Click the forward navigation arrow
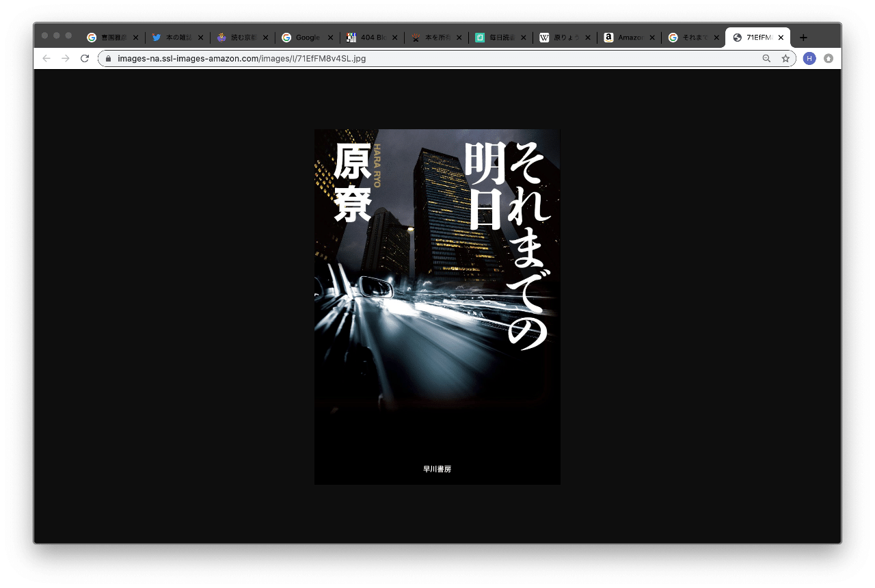The height and width of the screenshot is (588, 875). pos(66,59)
